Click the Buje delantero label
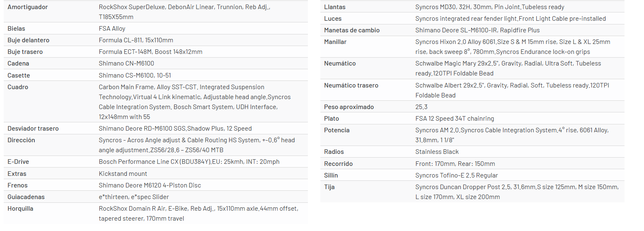 coord(29,40)
